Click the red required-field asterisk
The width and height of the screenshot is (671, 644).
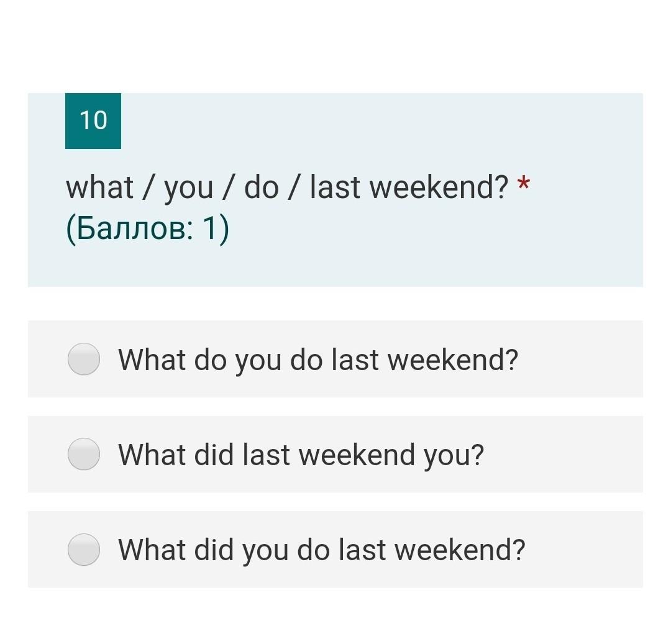[x=524, y=185]
